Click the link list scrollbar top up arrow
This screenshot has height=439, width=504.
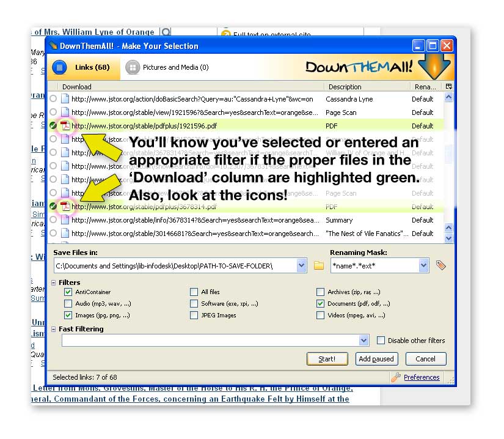(x=449, y=97)
